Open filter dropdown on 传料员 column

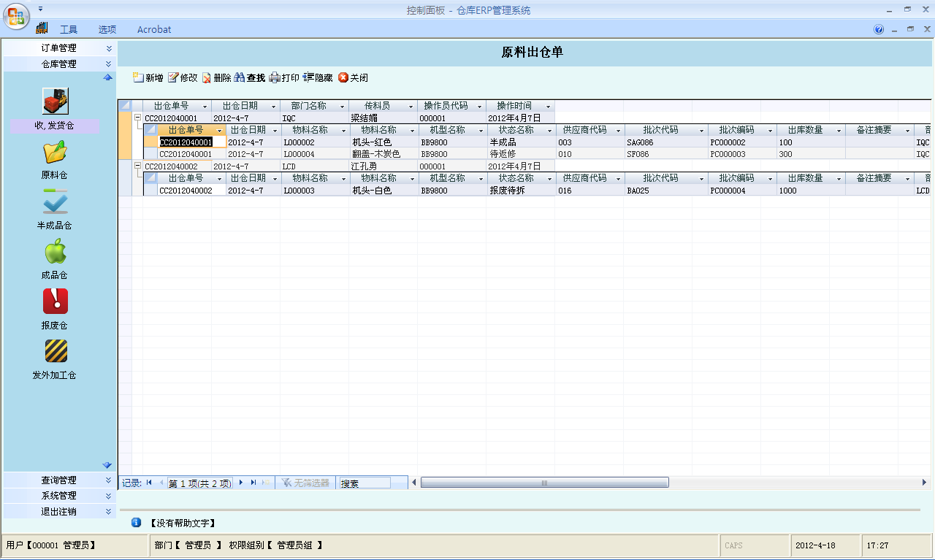(x=411, y=107)
